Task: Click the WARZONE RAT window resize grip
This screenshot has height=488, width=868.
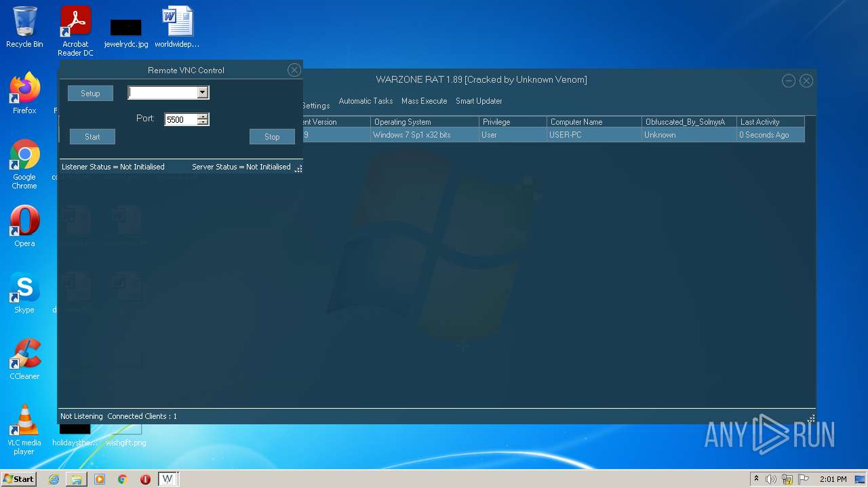Action: [811, 418]
